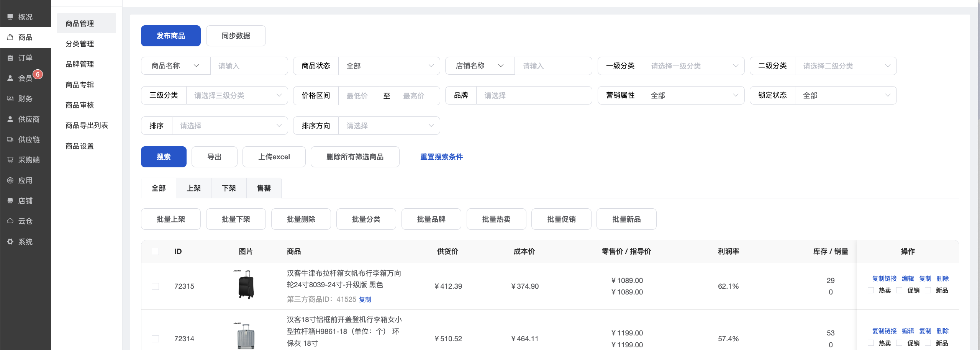Screen dimensions: 980x350
Task: Click the system (系统) gear icon
Action: [10, 242]
